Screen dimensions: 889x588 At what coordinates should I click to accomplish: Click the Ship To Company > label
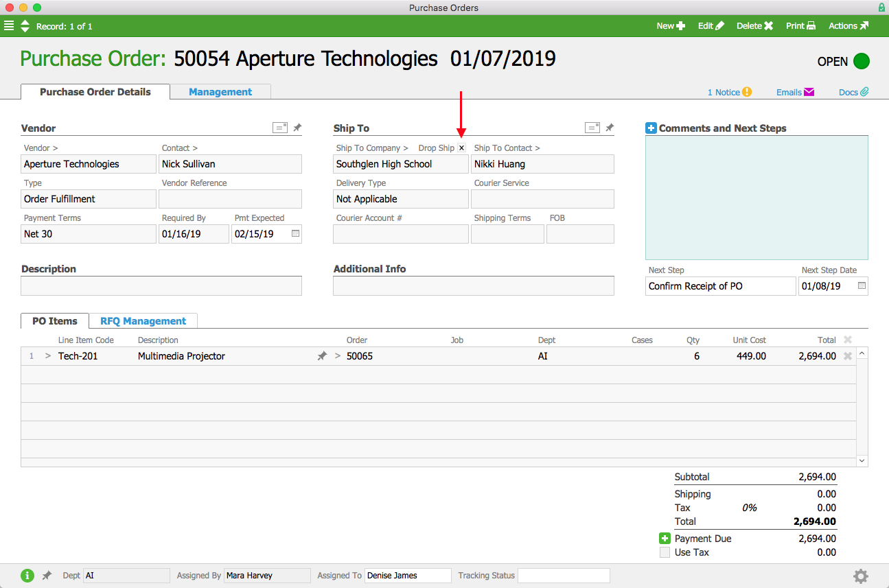click(372, 148)
